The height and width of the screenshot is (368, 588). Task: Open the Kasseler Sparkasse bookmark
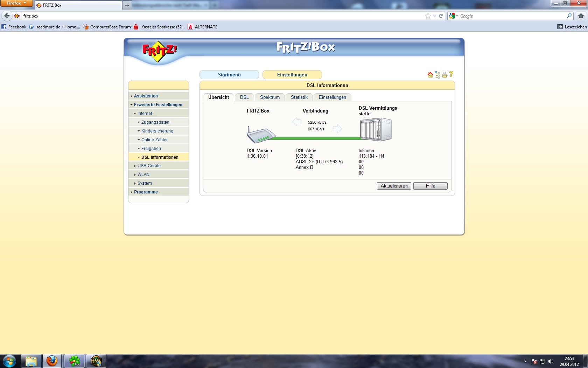pyautogui.click(x=159, y=27)
